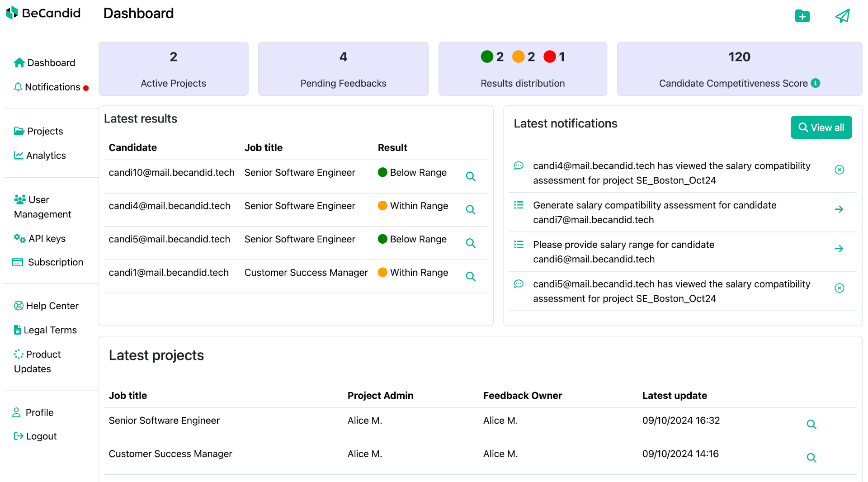Open Customer Success Manager project magnifier
This screenshot has height=482, width=868.
811,458
